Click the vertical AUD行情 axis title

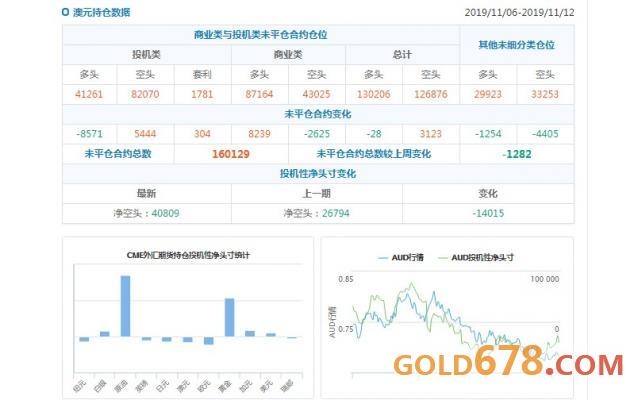tap(332, 322)
